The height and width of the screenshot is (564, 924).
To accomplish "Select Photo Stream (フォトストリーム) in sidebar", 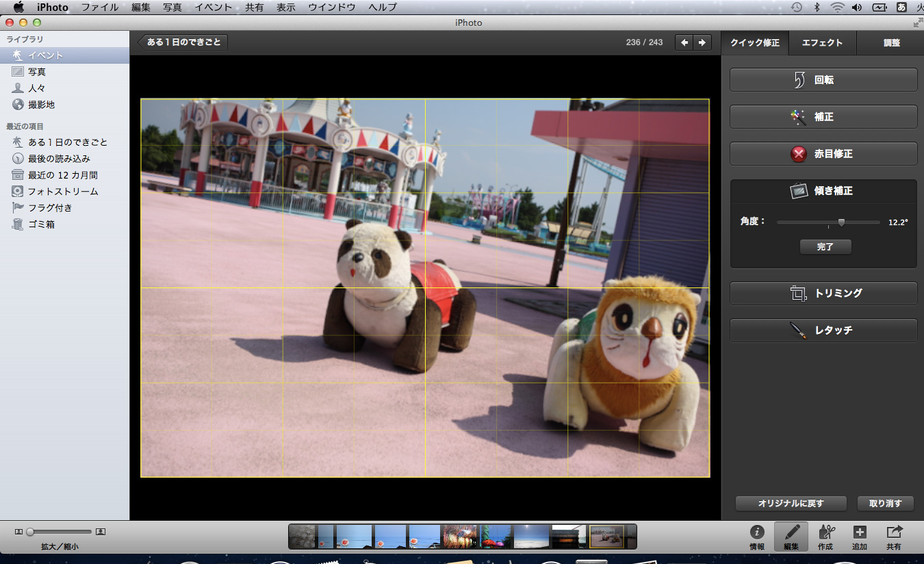I will point(63,192).
